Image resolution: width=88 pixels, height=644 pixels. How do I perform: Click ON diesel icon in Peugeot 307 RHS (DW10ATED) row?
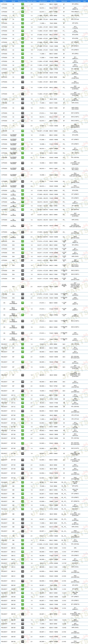23,386
